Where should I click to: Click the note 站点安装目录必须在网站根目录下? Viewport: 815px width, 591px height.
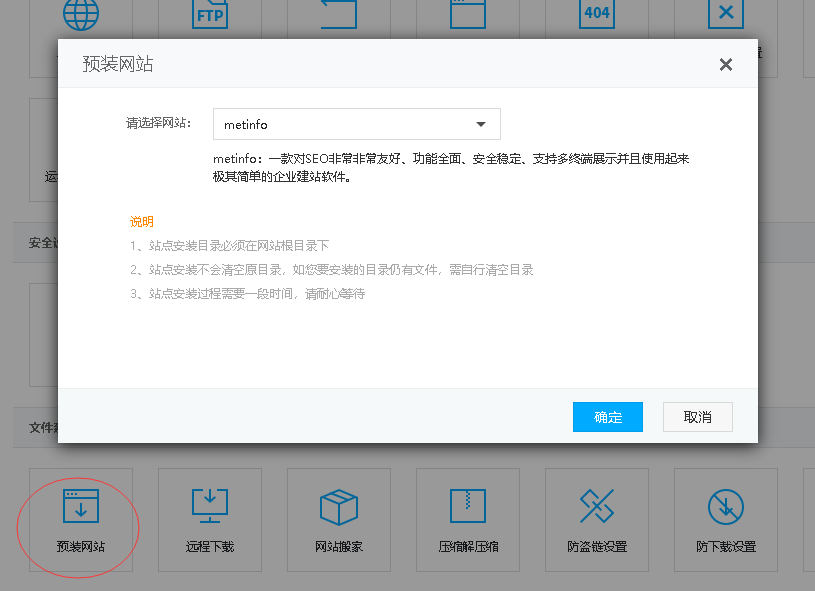tap(229, 245)
